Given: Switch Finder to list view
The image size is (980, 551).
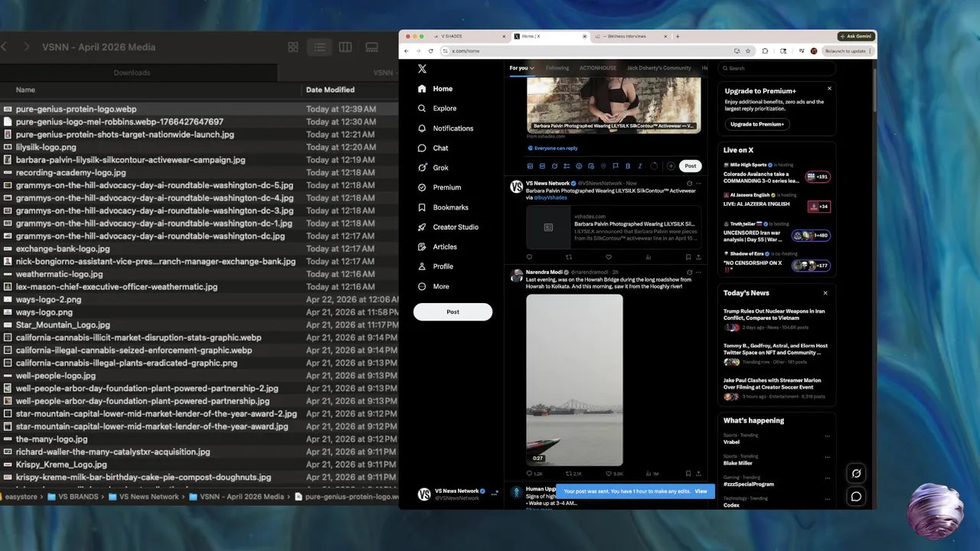Looking at the screenshot, I should 319,47.
